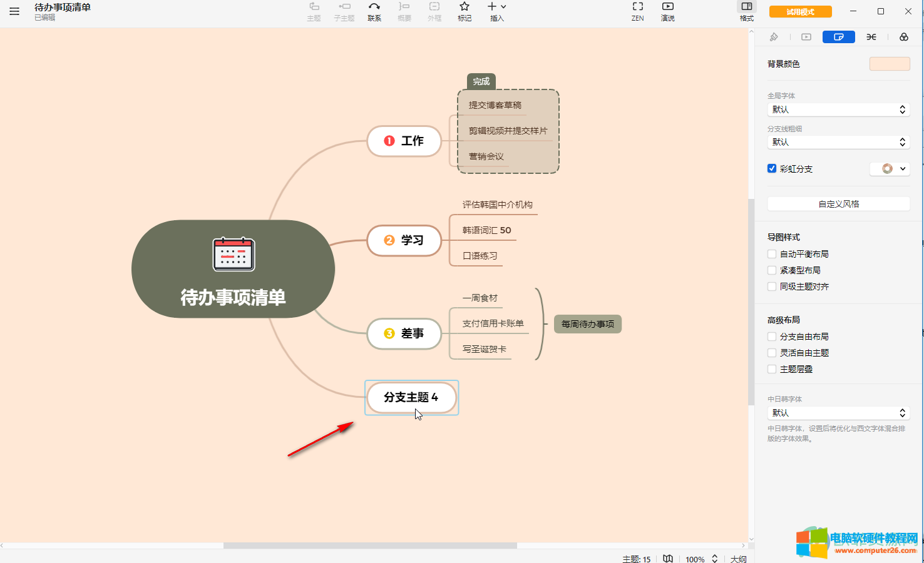Image resolution: width=924 pixels, height=563 pixels.
Task: Select the 分支主题 4 node
Action: [411, 397]
